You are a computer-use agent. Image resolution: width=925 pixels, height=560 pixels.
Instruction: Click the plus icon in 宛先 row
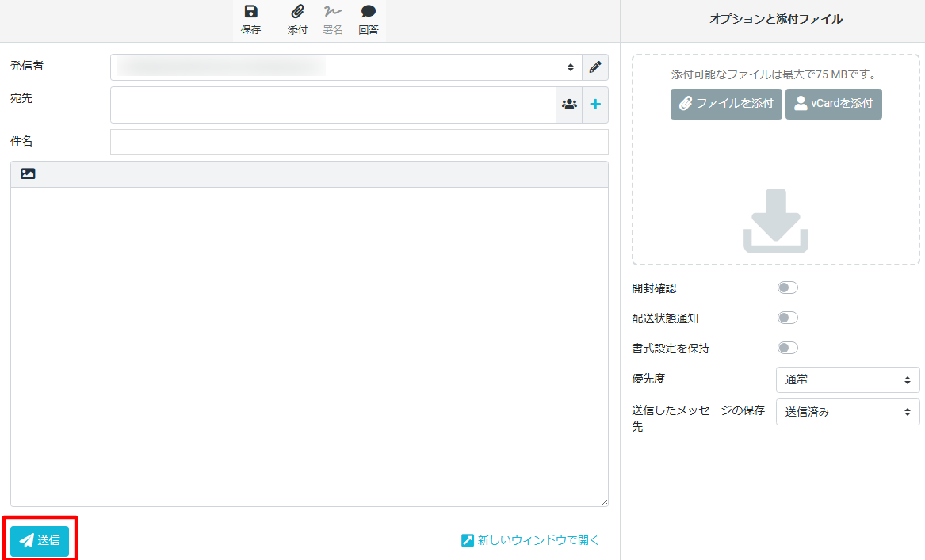click(x=595, y=105)
